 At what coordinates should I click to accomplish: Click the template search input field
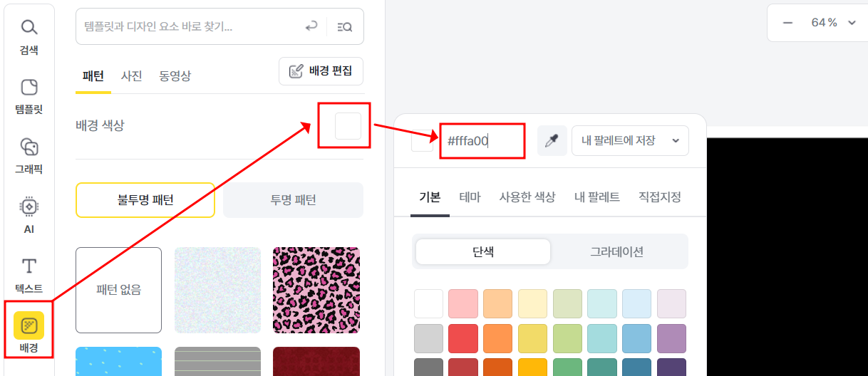pyautogui.click(x=191, y=26)
